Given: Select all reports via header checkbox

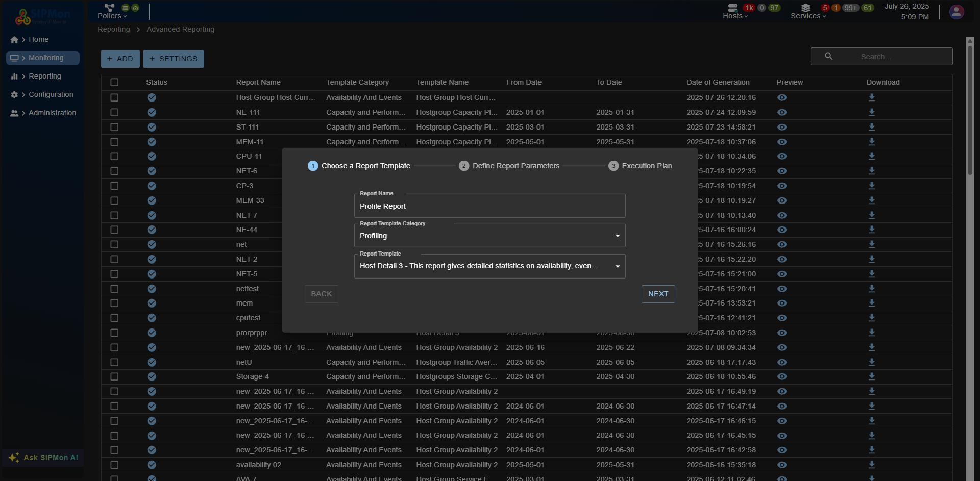Looking at the screenshot, I should (x=114, y=82).
